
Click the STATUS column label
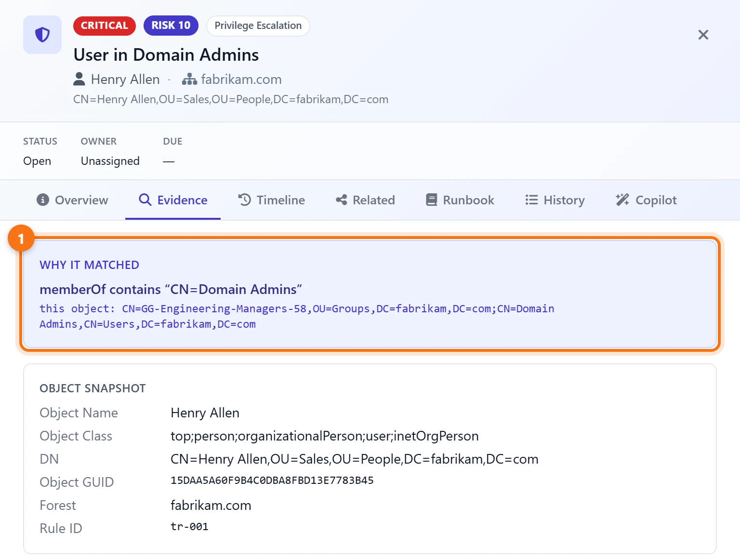[40, 141]
